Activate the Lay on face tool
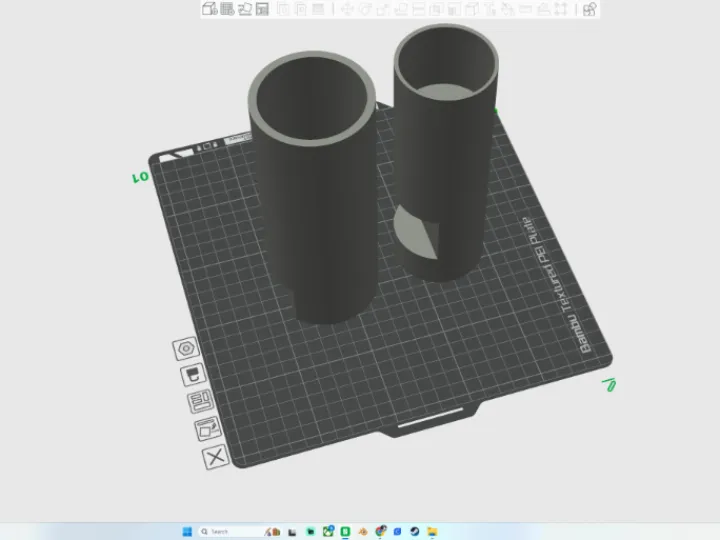This screenshot has height=540, width=720. 401,9
